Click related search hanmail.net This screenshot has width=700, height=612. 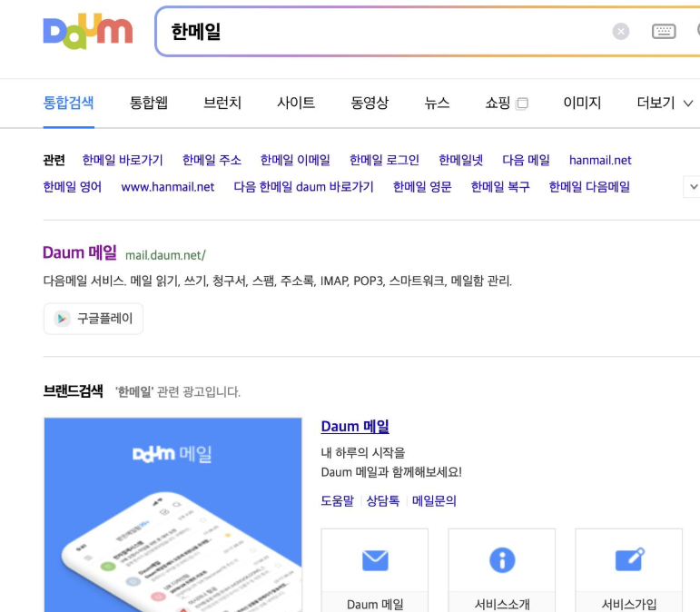coord(600,160)
